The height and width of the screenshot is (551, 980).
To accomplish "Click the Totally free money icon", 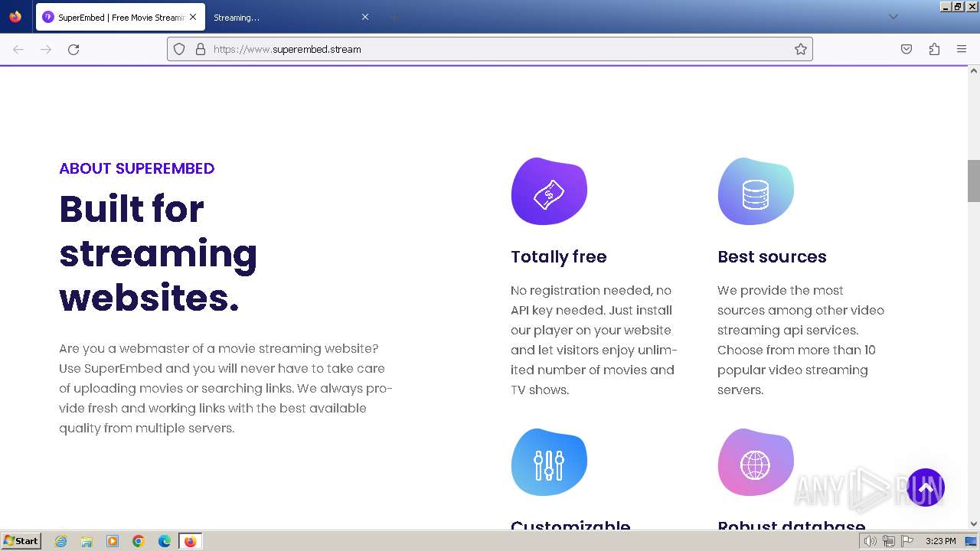I will [x=549, y=191].
